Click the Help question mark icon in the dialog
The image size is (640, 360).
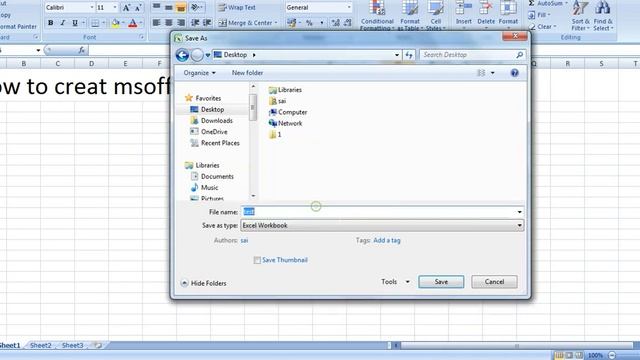(514, 73)
